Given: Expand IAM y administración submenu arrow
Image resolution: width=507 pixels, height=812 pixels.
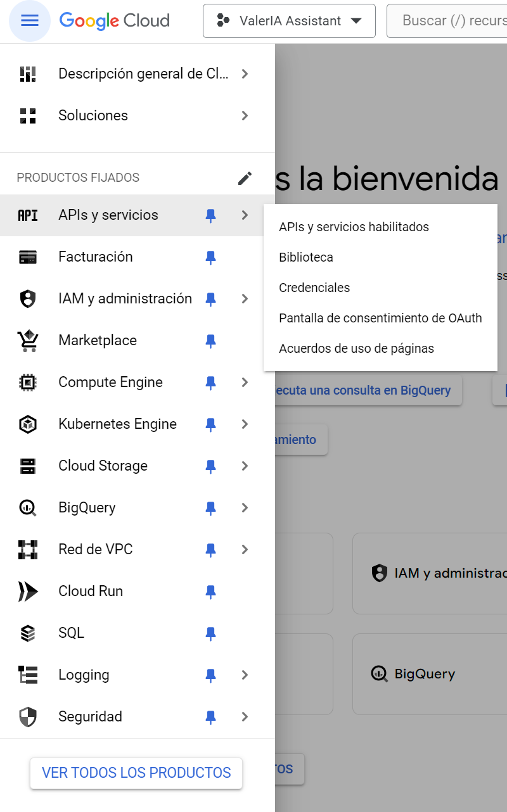Looking at the screenshot, I should 245,299.
